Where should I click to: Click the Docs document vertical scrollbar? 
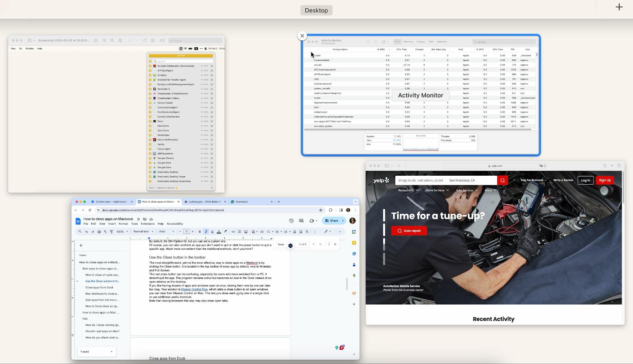tap(347, 284)
